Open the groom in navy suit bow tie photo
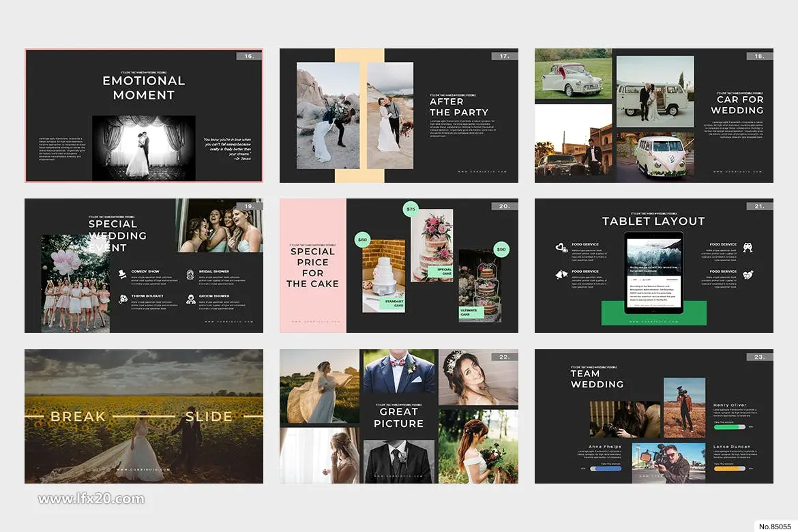The height and width of the screenshot is (532, 798). (399, 371)
